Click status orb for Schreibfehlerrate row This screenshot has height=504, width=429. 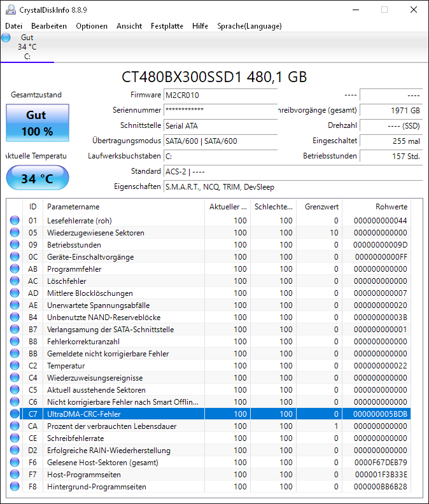point(15,438)
